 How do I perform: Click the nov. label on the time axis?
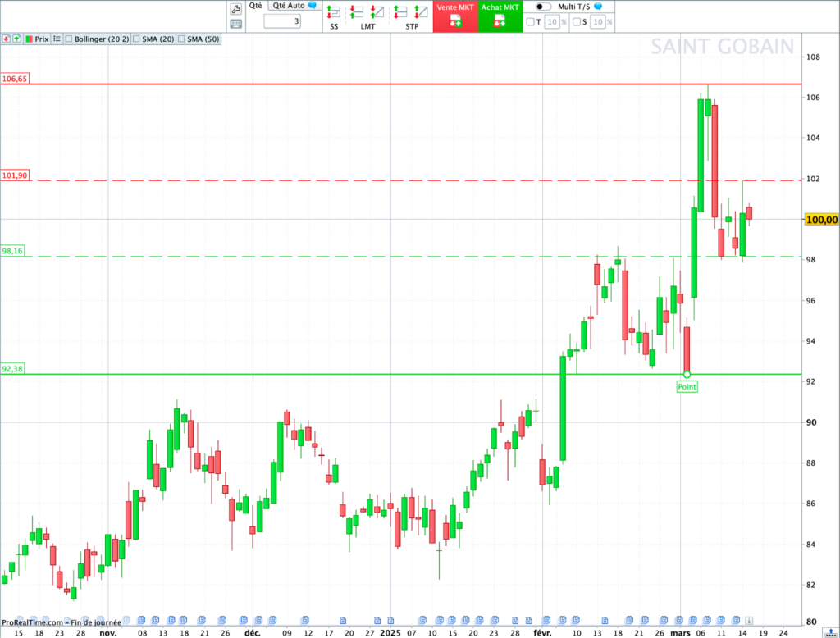pos(108,632)
